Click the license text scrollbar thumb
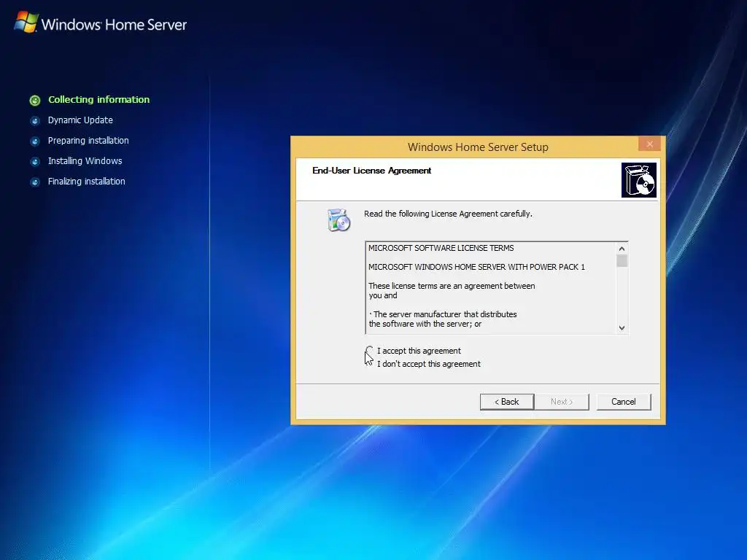The height and width of the screenshot is (560, 747). [622, 261]
